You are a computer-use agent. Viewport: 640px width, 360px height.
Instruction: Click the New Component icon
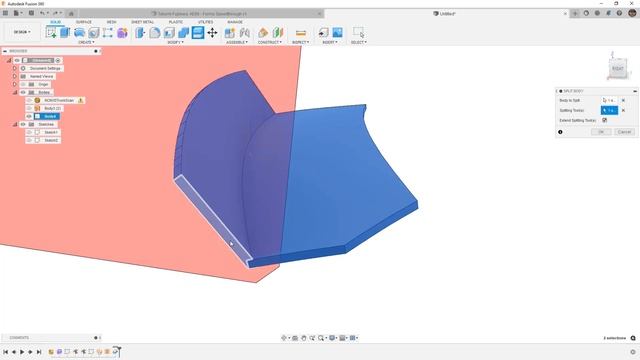pos(230,32)
